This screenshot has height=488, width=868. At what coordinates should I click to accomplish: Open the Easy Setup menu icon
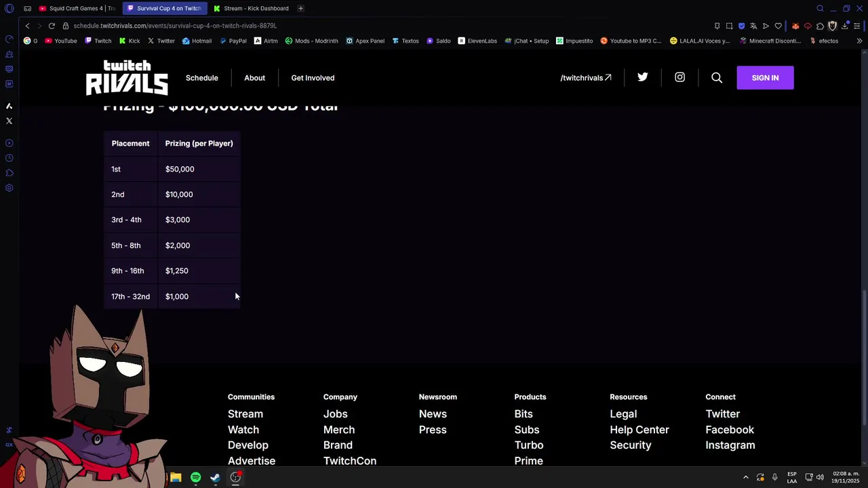[857, 26]
